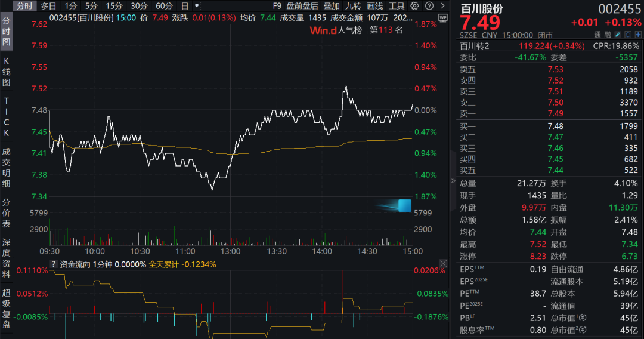The width and height of the screenshot is (644, 339).
Task: Click stock code 002455
Action: point(620,8)
